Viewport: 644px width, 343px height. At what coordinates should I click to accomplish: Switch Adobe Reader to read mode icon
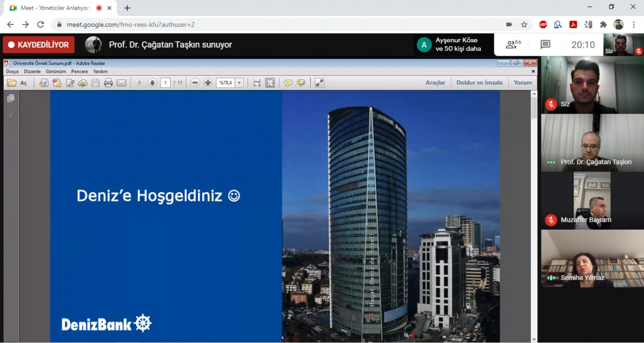click(x=319, y=83)
